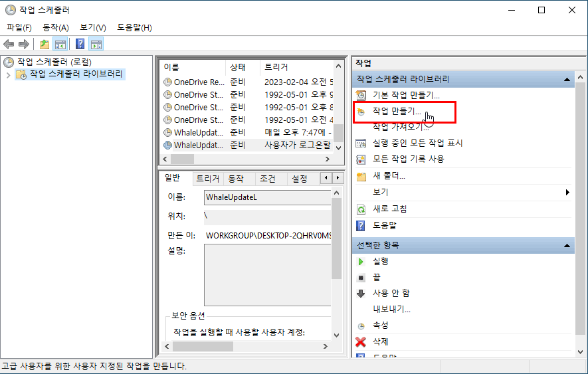
Task: Expand the 작업 스케줄러 라이브러리 tree node
Action: (8, 76)
